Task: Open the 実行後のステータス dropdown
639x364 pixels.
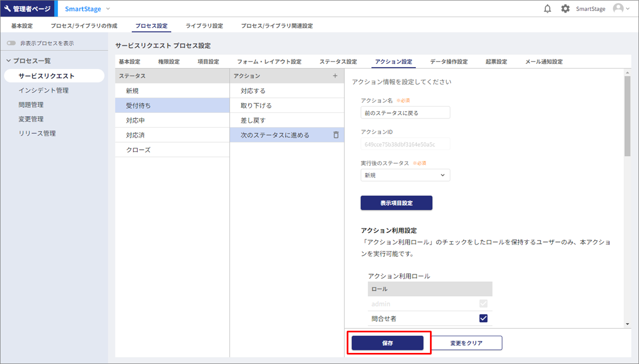Action: pos(405,175)
